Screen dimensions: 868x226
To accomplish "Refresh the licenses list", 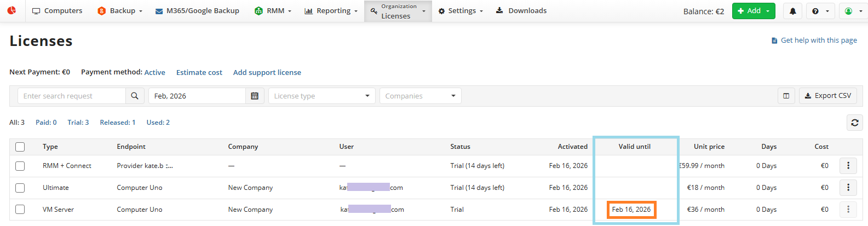I will (854, 123).
